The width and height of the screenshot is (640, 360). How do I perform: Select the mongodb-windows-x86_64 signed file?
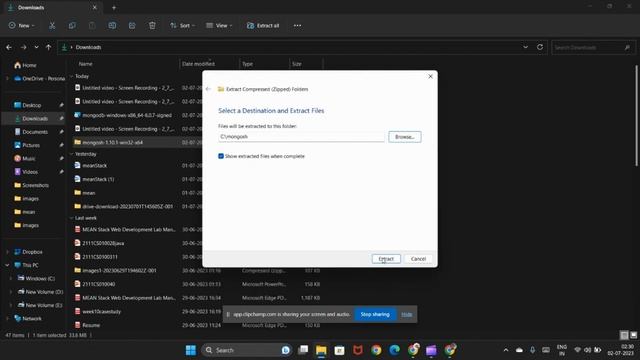point(127,115)
